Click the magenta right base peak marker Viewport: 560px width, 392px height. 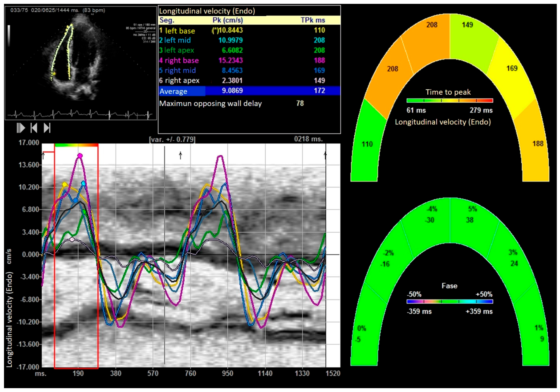point(80,156)
